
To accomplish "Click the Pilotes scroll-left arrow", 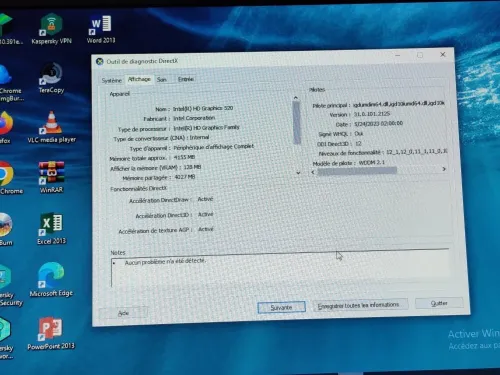I will coord(313,172).
